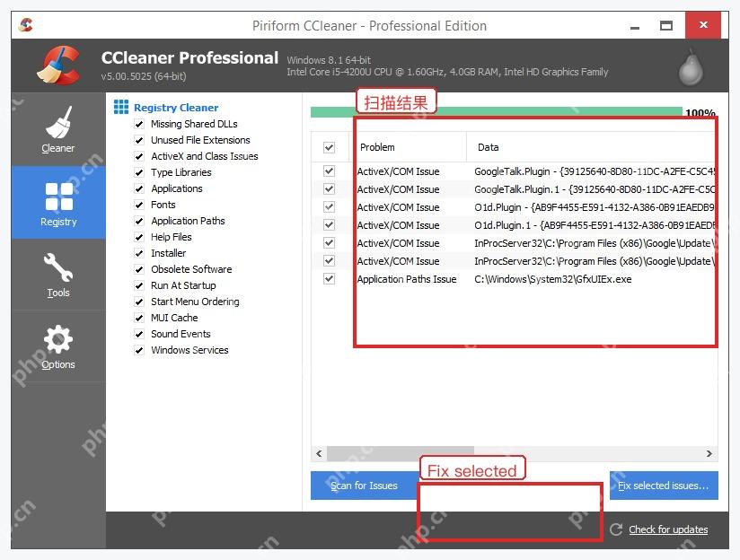Uncheck Obsolete Software
This screenshot has height=560, width=740.
coord(139,269)
